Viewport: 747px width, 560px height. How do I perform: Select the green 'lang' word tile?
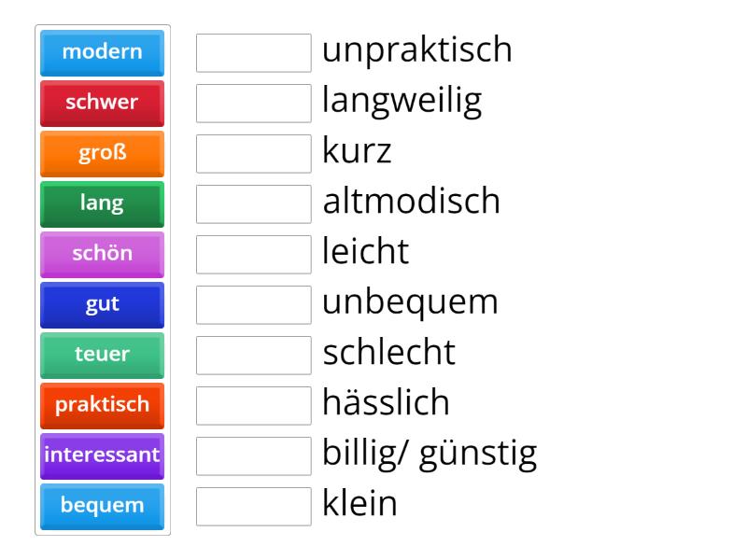coord(103,203)
